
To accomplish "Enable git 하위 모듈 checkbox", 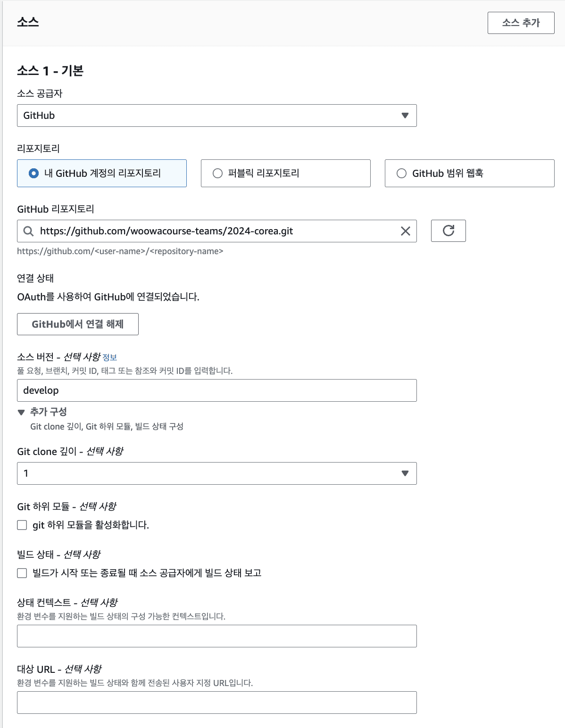I will [x=22, y=525].
